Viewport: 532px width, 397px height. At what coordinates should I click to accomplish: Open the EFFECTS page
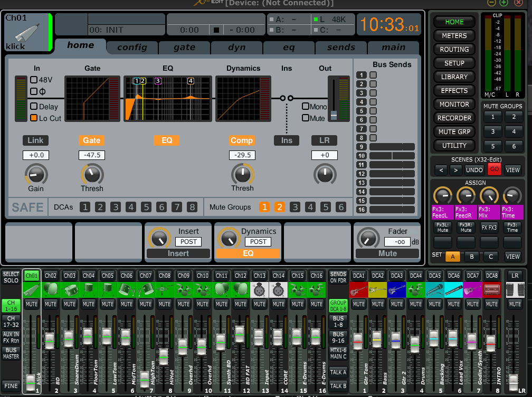(454, 91)
